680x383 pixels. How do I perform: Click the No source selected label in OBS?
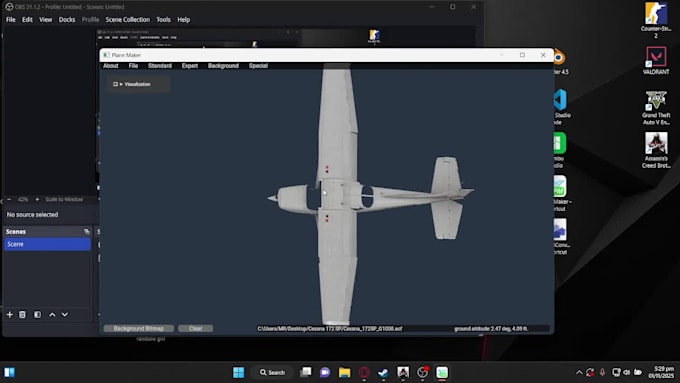click(x=33, y=215)
